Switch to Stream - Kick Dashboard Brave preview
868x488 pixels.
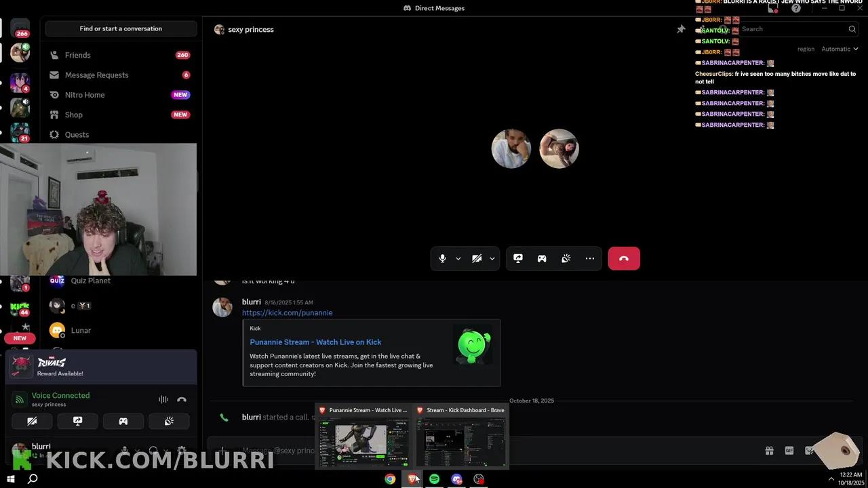[460, 436]
